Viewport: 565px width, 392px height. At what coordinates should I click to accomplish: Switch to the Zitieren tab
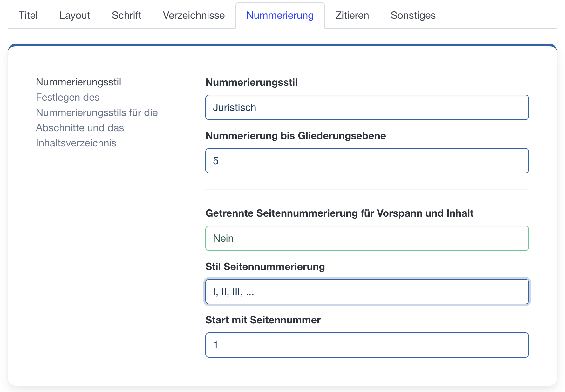[x=352, y=15]
